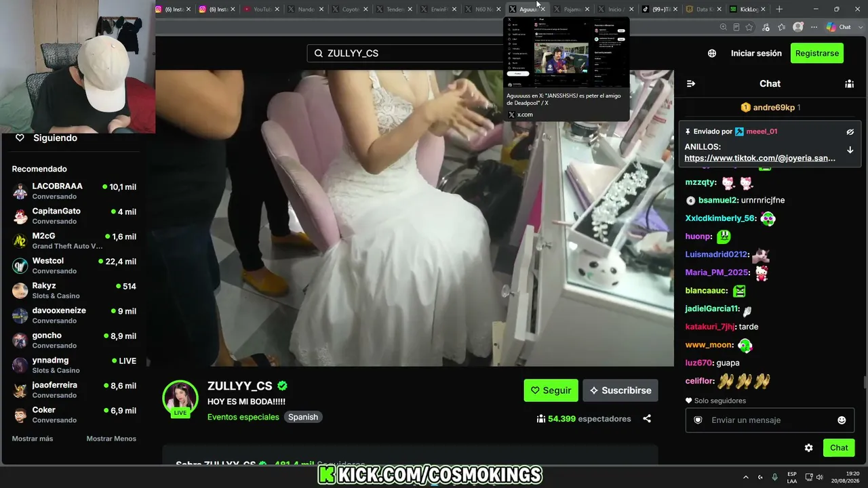Click the ESP LAA language indicator
The width and height of the screenshot is (868, 488).
coord(792,477)
